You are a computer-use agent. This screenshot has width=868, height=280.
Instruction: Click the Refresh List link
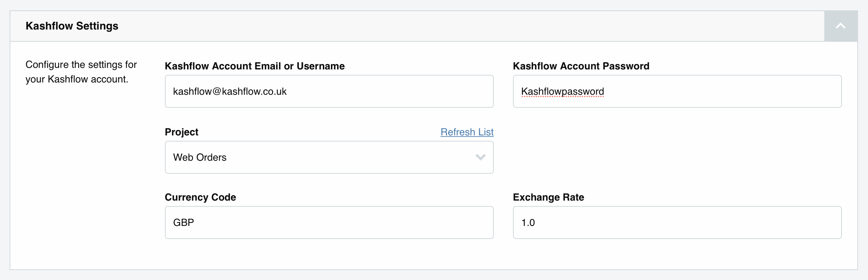tap(467, 132)
